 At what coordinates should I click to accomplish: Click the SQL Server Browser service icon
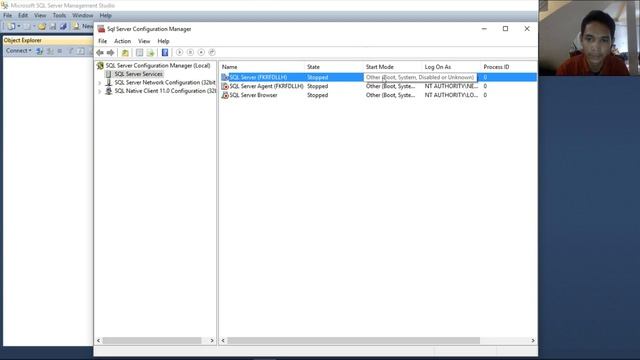(x=225, y=95)
